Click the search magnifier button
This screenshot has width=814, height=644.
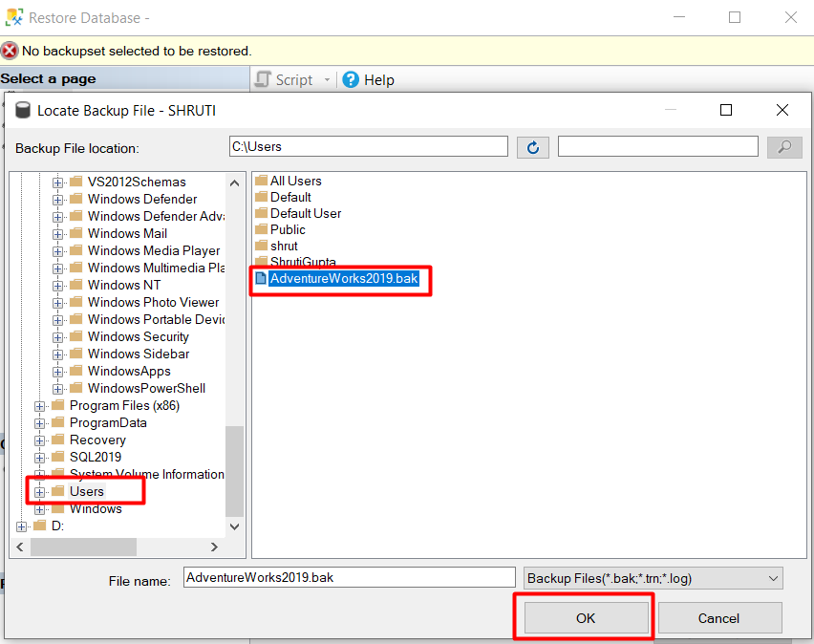coord(784,147)
